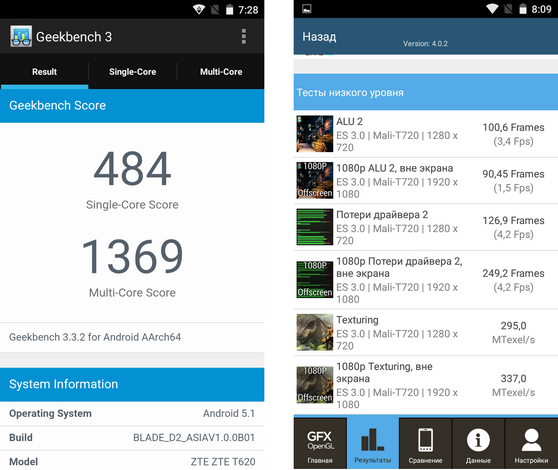The height and width of the screenshot is (470, 558).
Task: Select the 337,0 MTexel/s result
Action: click(513, 385)
